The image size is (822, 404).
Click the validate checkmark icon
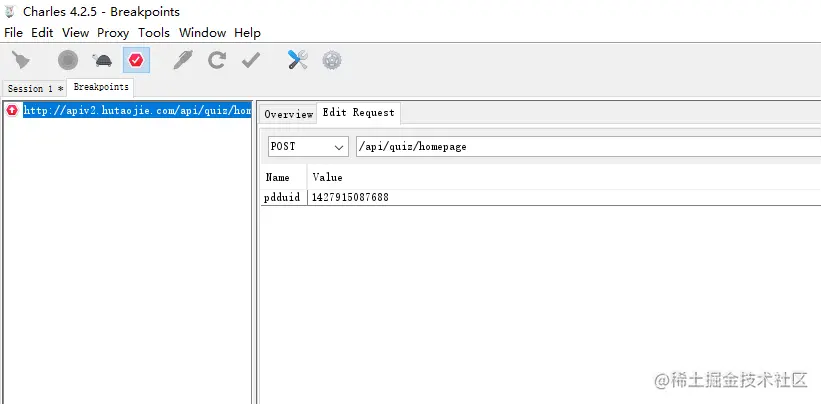(x=251, y=60)
